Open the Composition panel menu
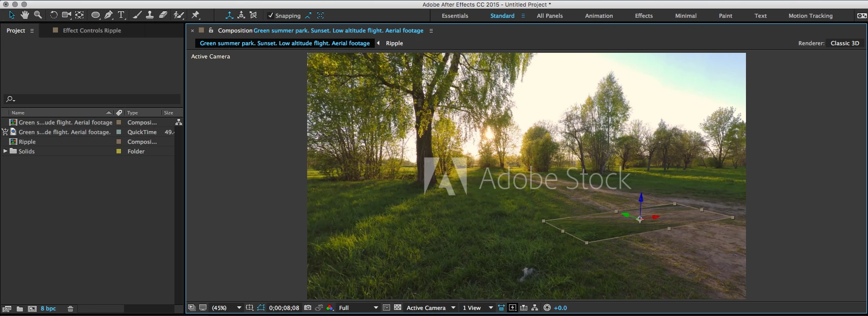Viewport: 868px width, 316px height. tap(431, 30)
